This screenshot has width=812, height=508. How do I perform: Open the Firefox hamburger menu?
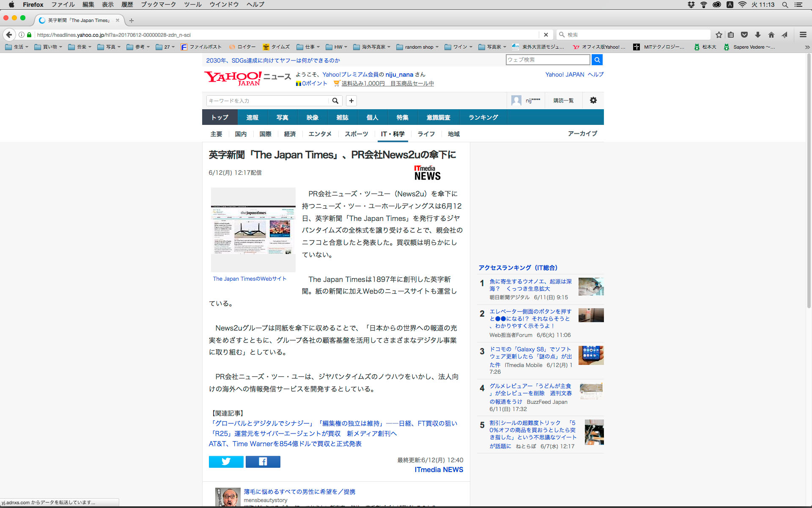coord(803,35)
